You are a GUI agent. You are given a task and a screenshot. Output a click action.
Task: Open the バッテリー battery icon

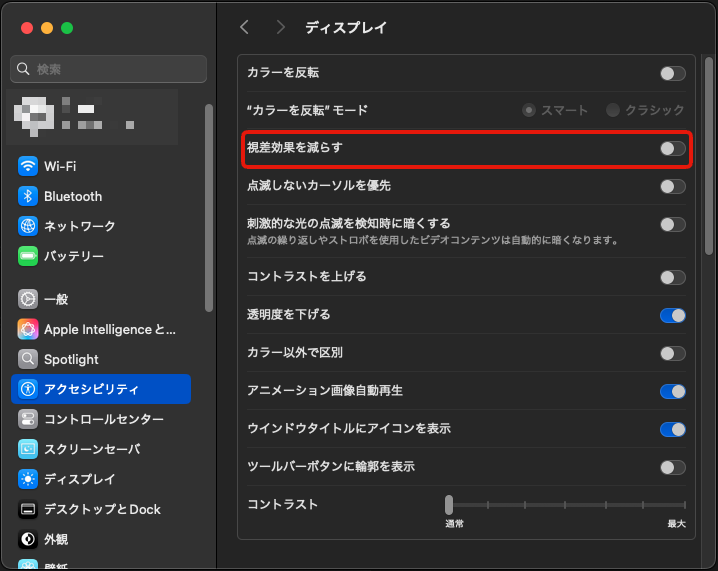[x=28, y=256]
